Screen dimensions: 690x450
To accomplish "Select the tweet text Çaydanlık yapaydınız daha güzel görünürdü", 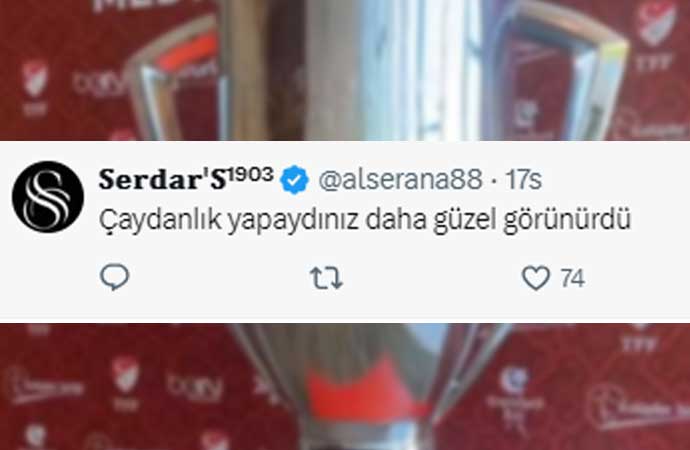I will pos(365,219).
